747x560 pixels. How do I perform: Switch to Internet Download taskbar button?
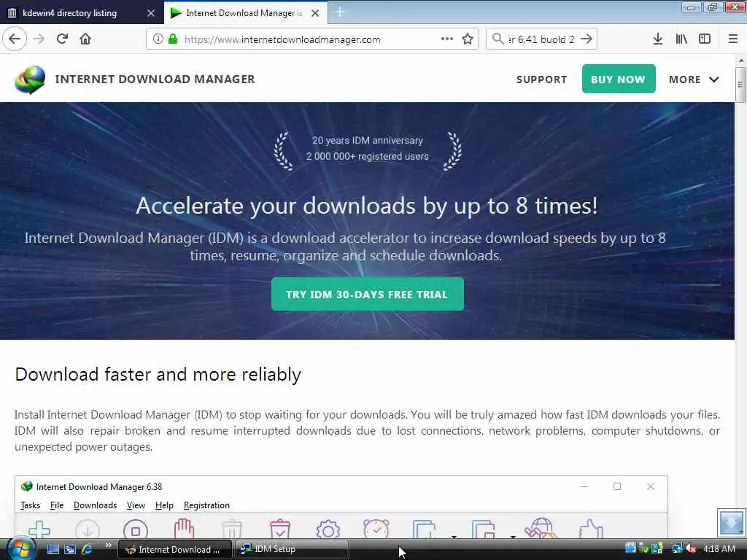(x=174, y=549)
